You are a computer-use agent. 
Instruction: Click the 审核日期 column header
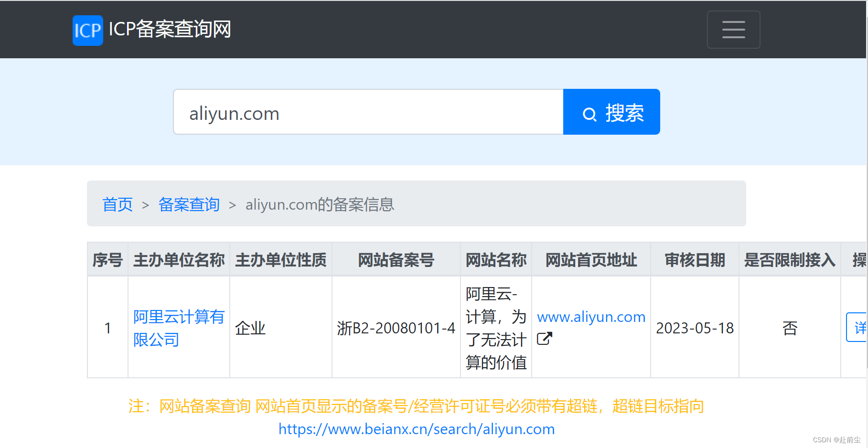click(694, 259)
